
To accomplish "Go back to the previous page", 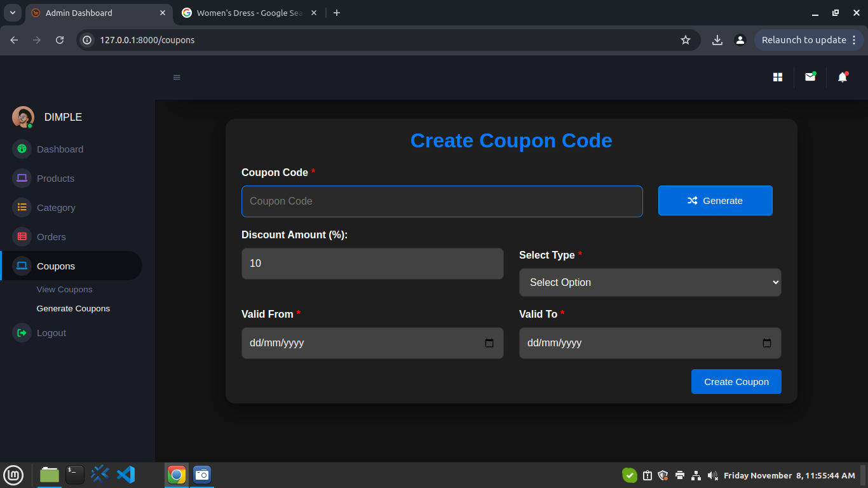I will pyautogui.click(x=14, y=40).
